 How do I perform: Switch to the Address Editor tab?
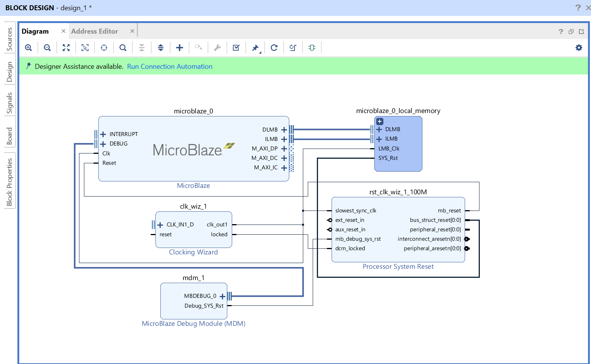coord(95,31)
